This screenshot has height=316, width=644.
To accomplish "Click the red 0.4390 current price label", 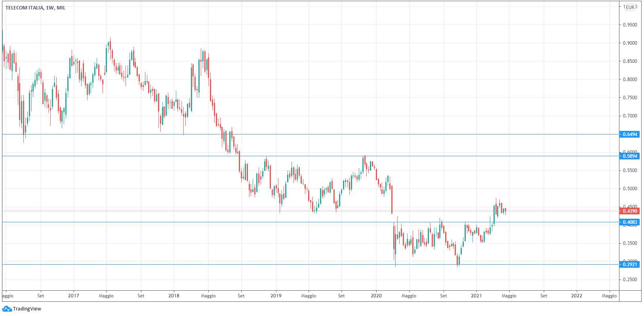I will pos(630,211).
